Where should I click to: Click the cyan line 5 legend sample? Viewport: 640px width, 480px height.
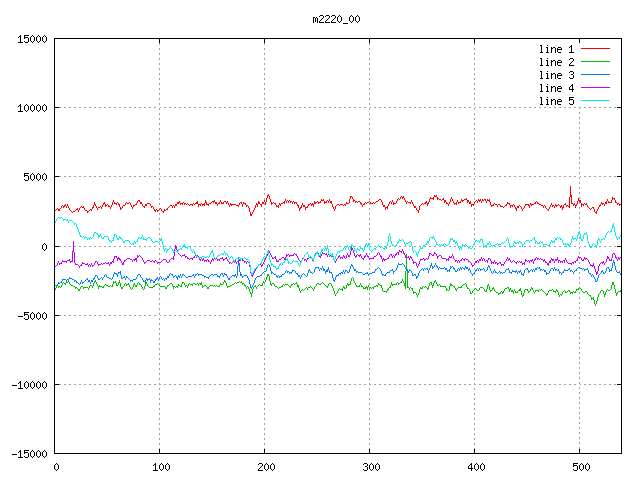pyautogui.click(x=595, y=101)
